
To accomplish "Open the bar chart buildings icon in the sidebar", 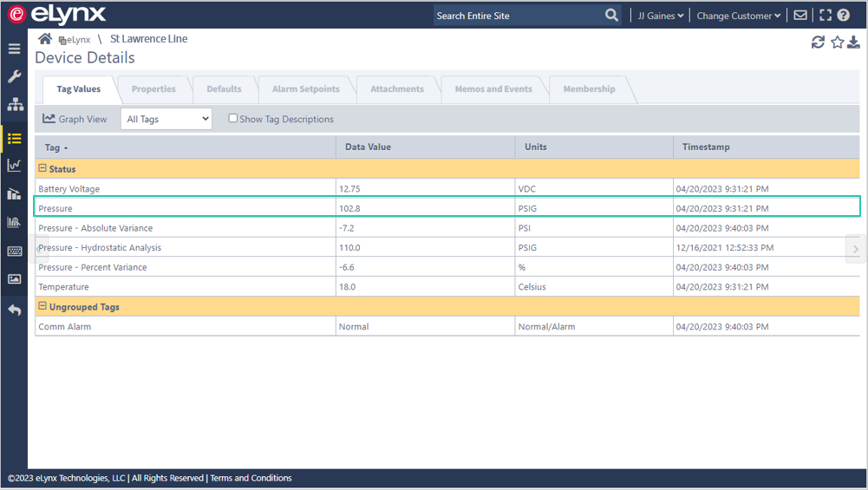I will [x=15, y=193].
